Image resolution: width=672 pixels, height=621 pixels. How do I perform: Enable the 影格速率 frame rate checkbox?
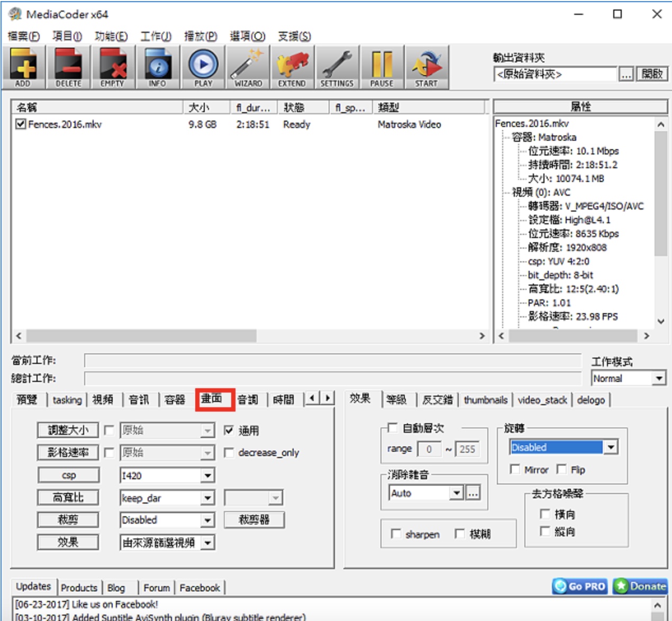click(109, 453)
